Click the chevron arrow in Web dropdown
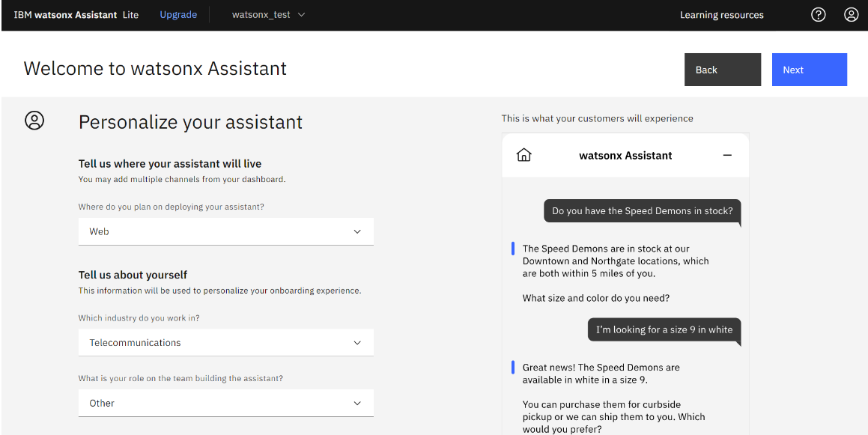The height and width of the screenshot is (435, 868). coord(357,231)
